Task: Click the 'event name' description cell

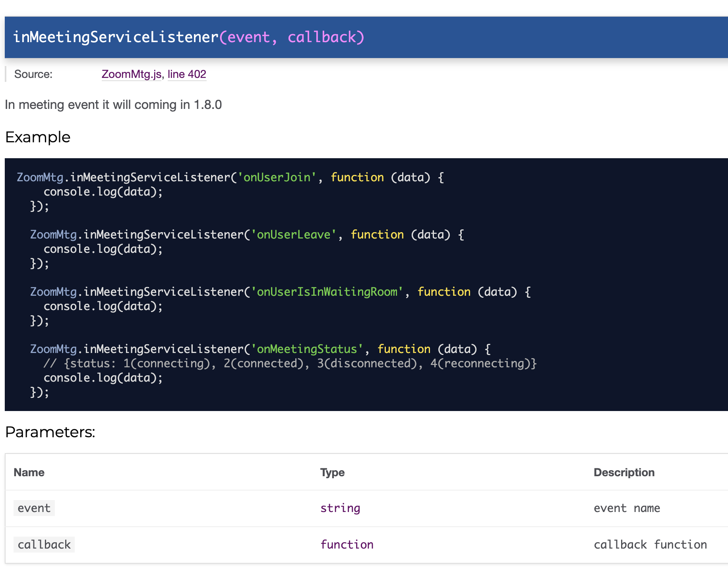Action: [627, 508]
